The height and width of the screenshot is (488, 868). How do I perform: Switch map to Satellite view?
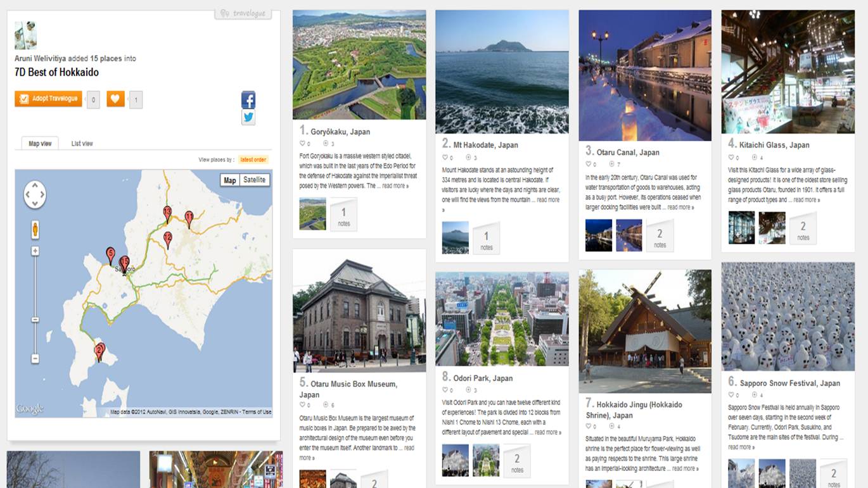(255, 180)
